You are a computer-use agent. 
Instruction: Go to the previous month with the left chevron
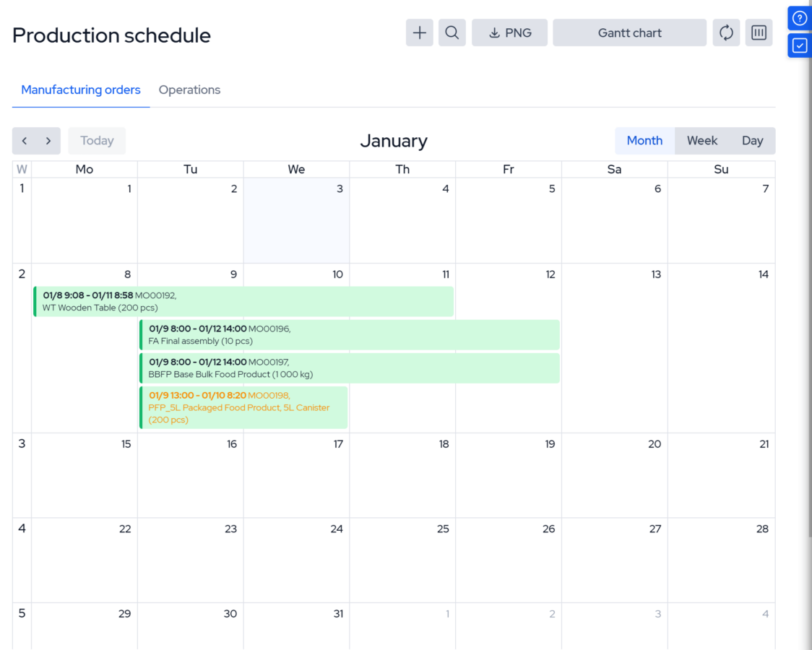click(25, 141)
